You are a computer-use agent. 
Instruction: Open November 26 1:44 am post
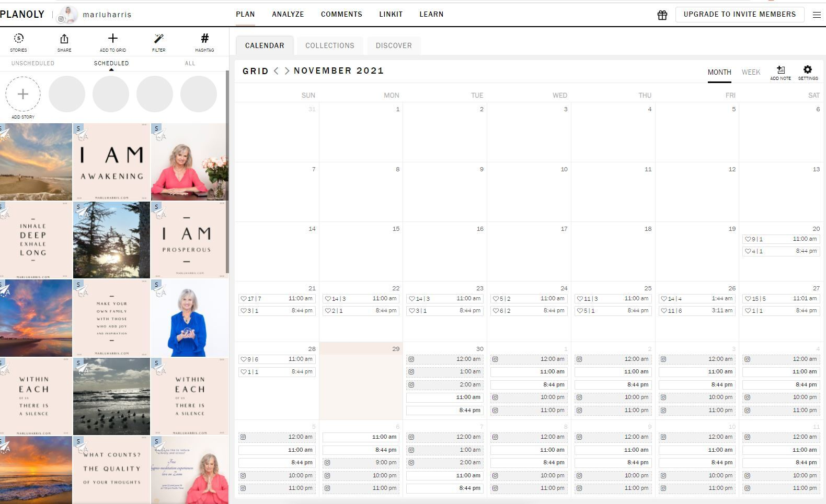pyautogui.click(x=697, y=299)
